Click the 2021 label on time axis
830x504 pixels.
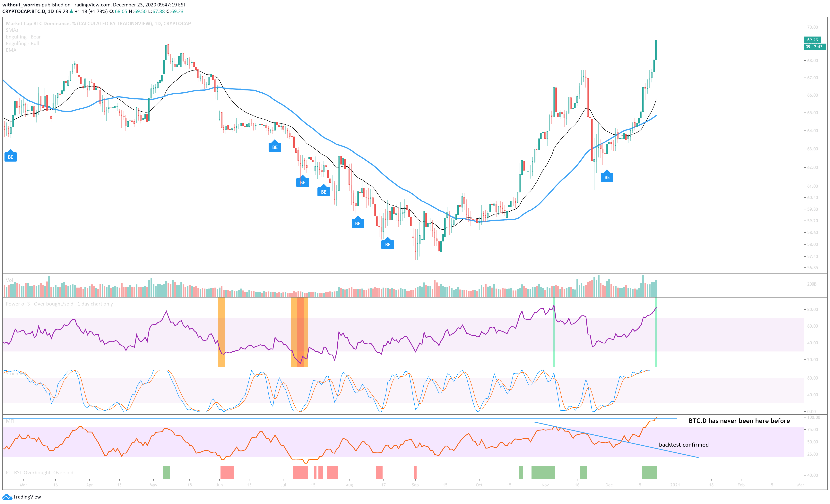675,485
